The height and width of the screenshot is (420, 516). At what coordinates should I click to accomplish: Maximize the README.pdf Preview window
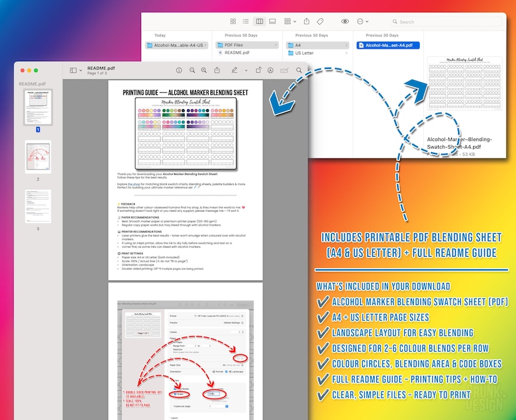(x=36, y=70)
